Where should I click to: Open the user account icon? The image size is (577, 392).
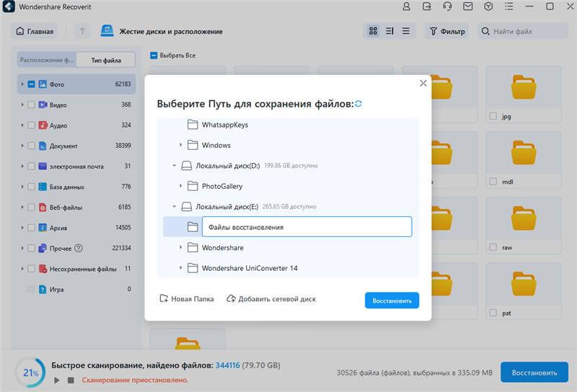pyautogui.click(x=406, y=6)
